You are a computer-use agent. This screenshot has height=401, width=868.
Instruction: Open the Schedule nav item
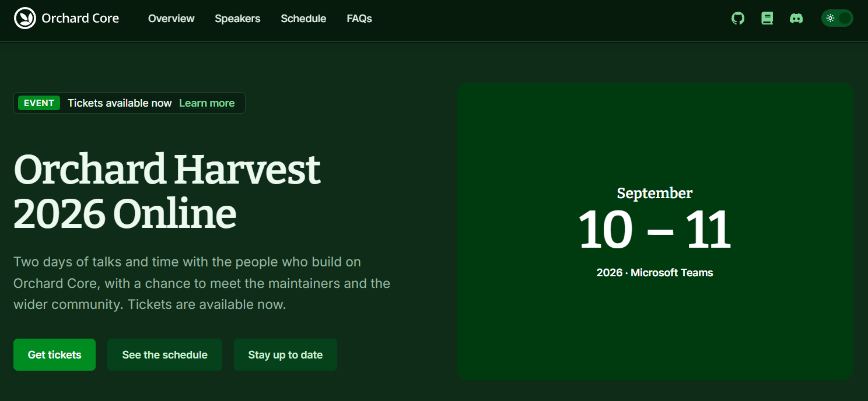point(303,19)
